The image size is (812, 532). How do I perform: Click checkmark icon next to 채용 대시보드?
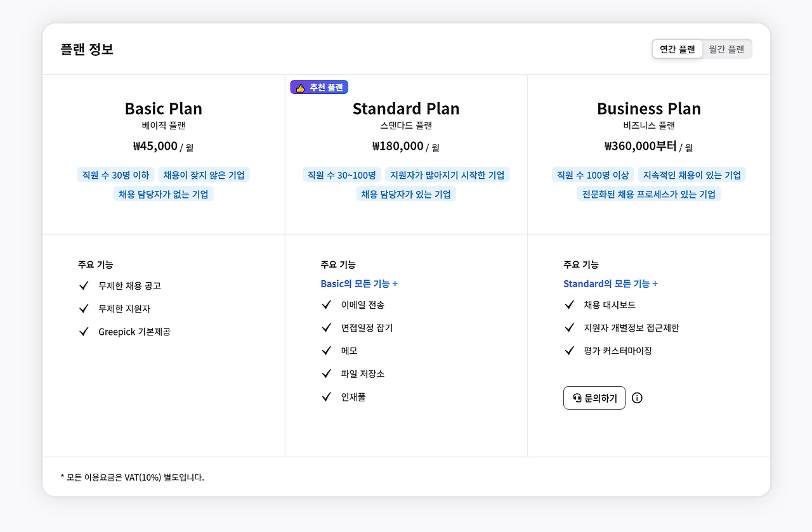click(569, 305)
